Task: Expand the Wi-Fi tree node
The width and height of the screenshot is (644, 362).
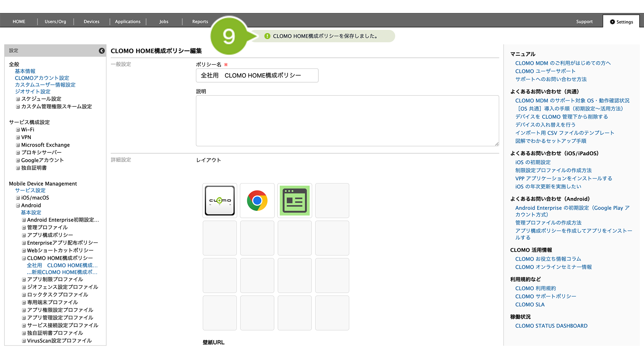Action: 18,130
